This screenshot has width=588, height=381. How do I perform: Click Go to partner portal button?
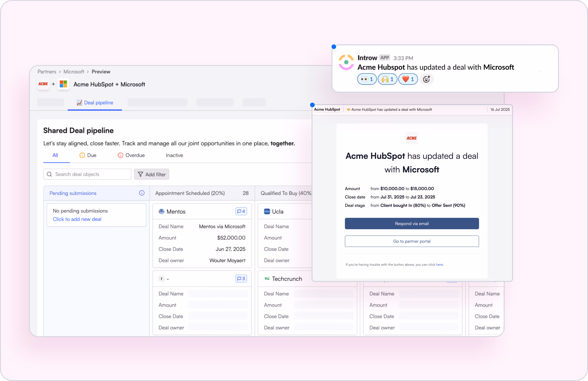(x=412, y=241)
